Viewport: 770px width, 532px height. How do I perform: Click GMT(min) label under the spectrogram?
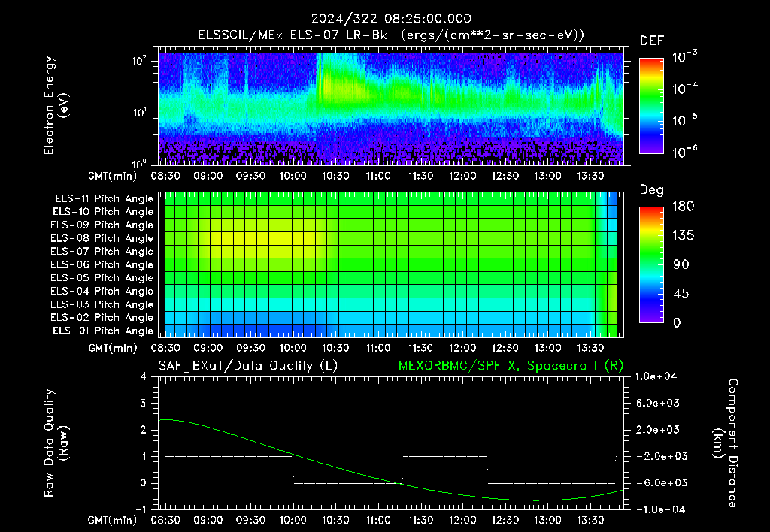coord(113,176)
